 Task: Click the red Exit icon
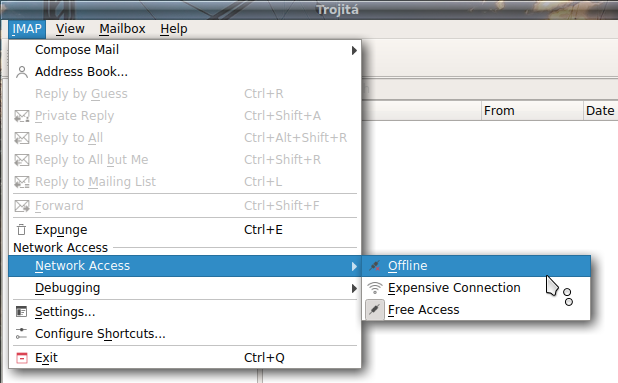(x=22, y=358)
